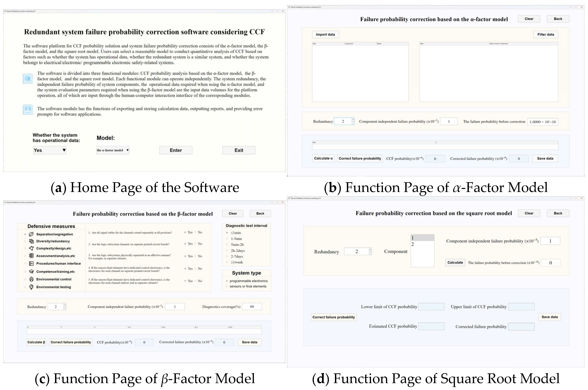Click the Complexity/design icon
Image resolution: width=588 pixels, height=390 pixels.
[31, 248]
